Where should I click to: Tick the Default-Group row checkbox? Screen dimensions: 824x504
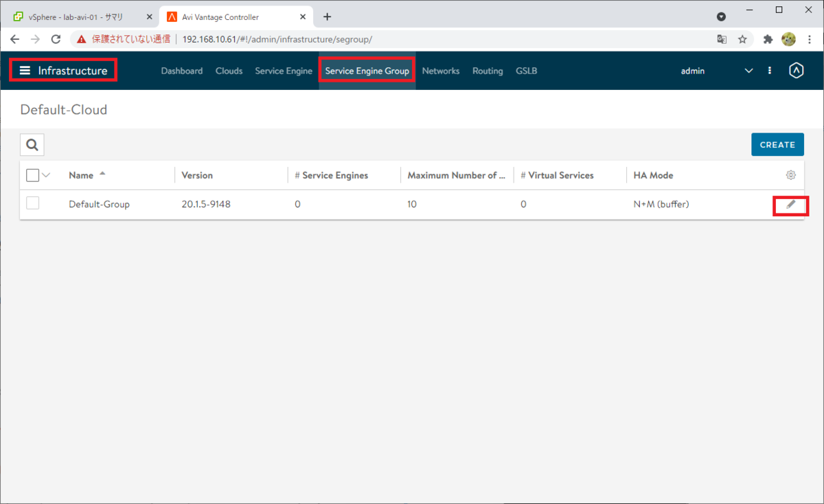[32, 203]
